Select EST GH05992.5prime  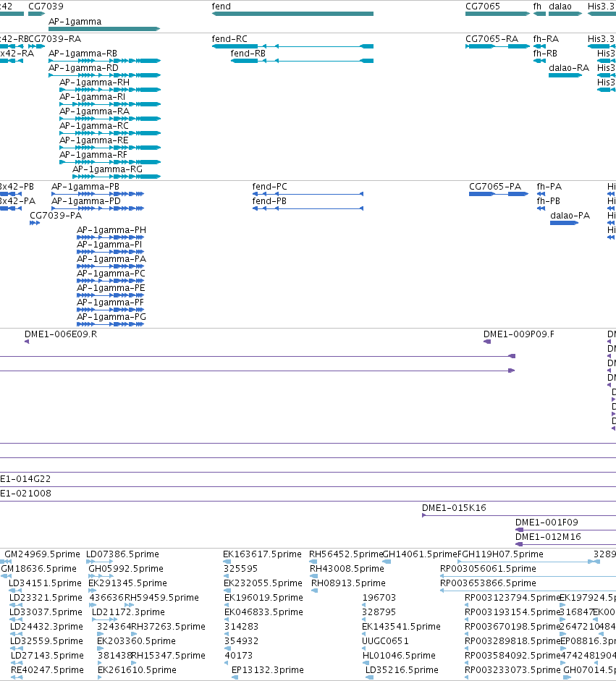tap(101, 576)
